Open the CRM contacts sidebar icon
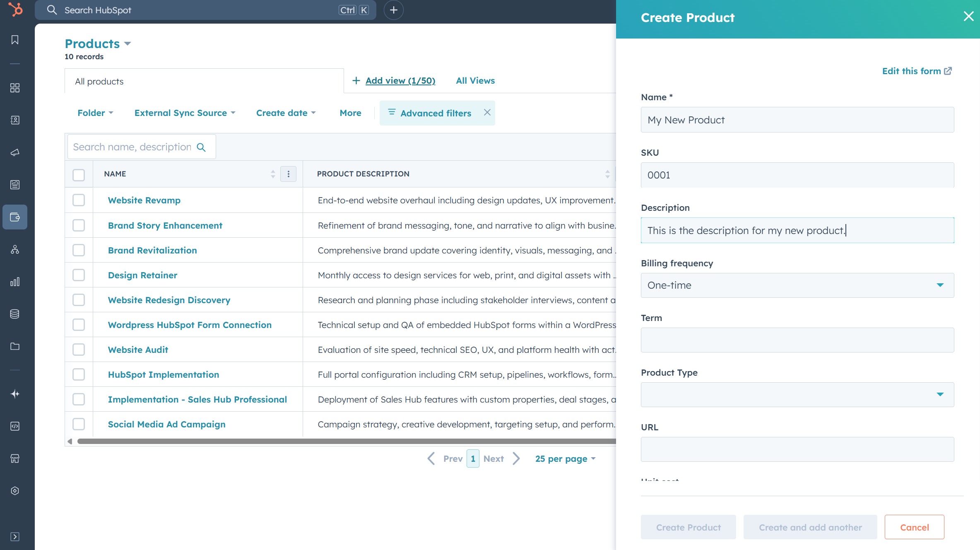The height and width of the screenshot is (550, 980). click(15, 120)
